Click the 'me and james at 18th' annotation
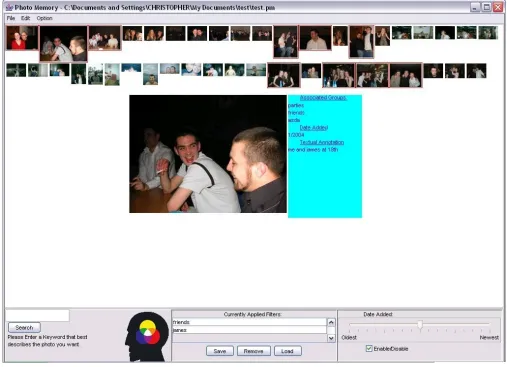The height and width of the screenshot is (367, 507). click(x=313, y=150)
